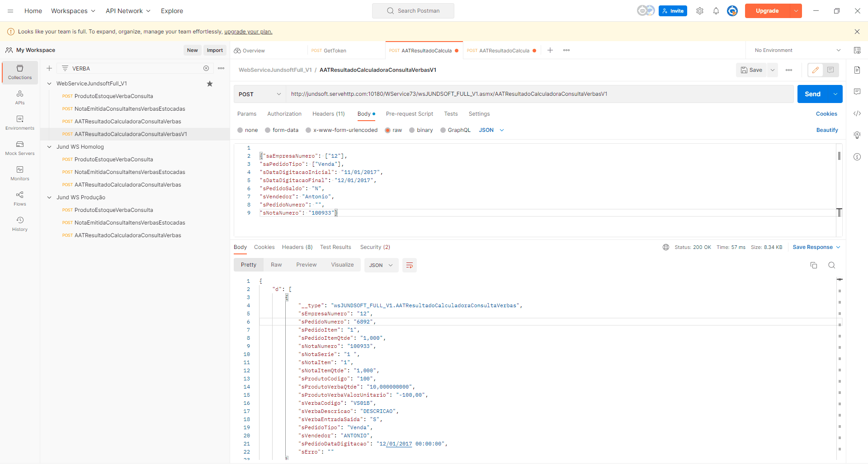This screenshot has width=868, height=464.
Task: Star the WebServiceJundsoftFull_V1 collection
Action: (x=210, y=84)
